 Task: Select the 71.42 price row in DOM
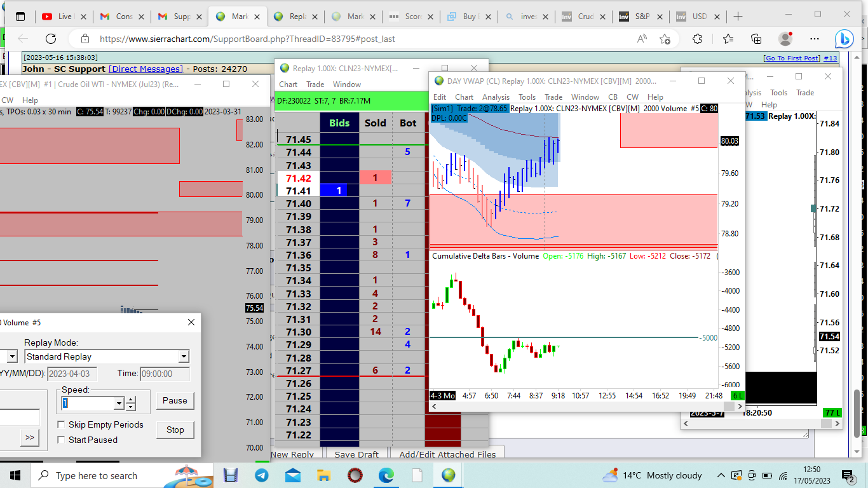point(299,178)
